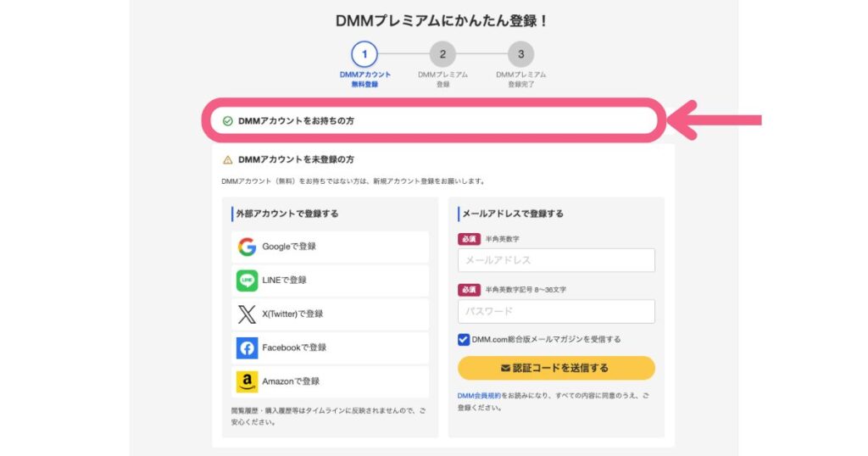This screenshot has height=456, width=868.
Task: Open the DMM会員規約 link
Action: 479,396
